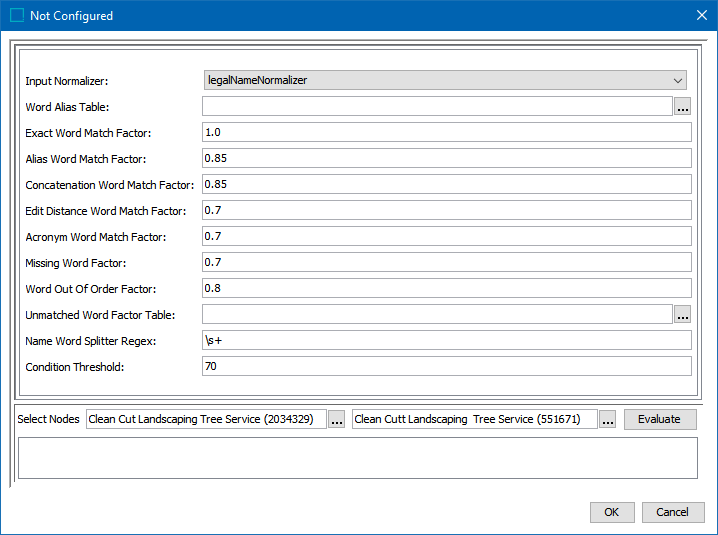Click the Word Alias Table text field
The width and height of the screenshot is (718, 535).
pyautogui.click(x=436, y=106)
